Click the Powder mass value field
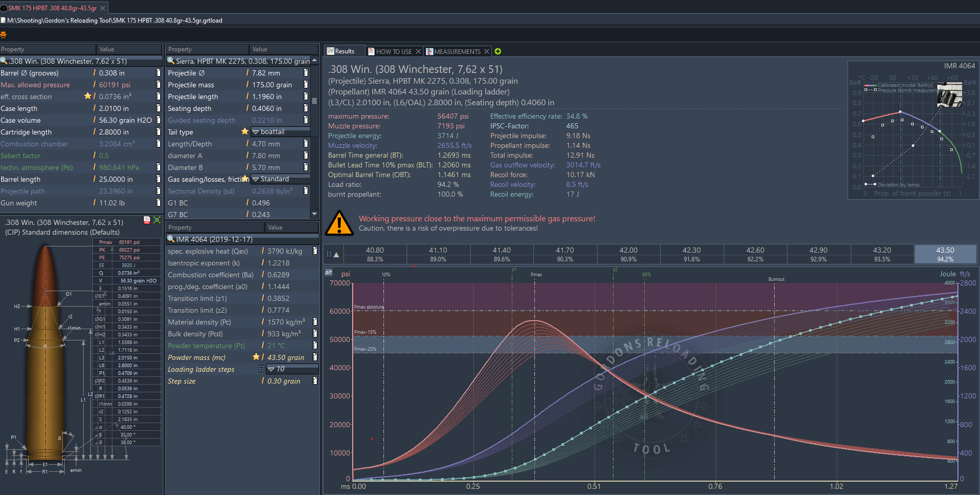The height and width of the screenshot is (495, 980). [x=286, y=357]
